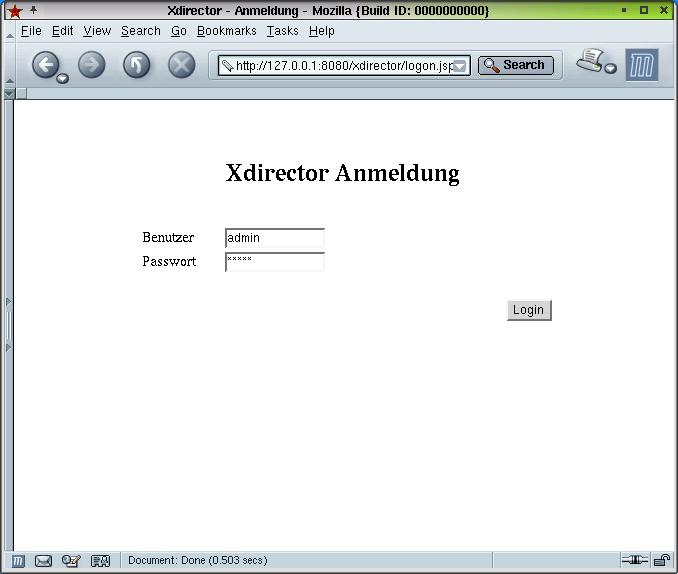Open the Tasks menu
The image size is (678, 574).
(x=282, y=31)
